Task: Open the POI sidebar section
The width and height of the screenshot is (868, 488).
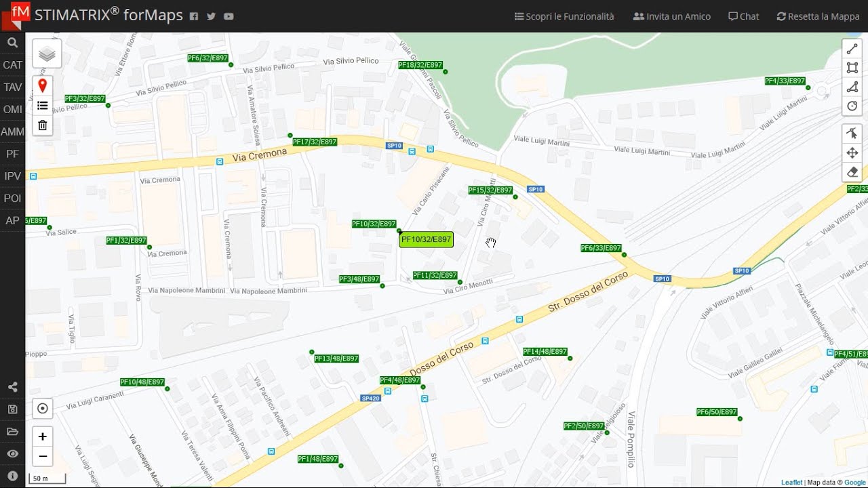Action: pyautogui.click(x=12, y=199)
